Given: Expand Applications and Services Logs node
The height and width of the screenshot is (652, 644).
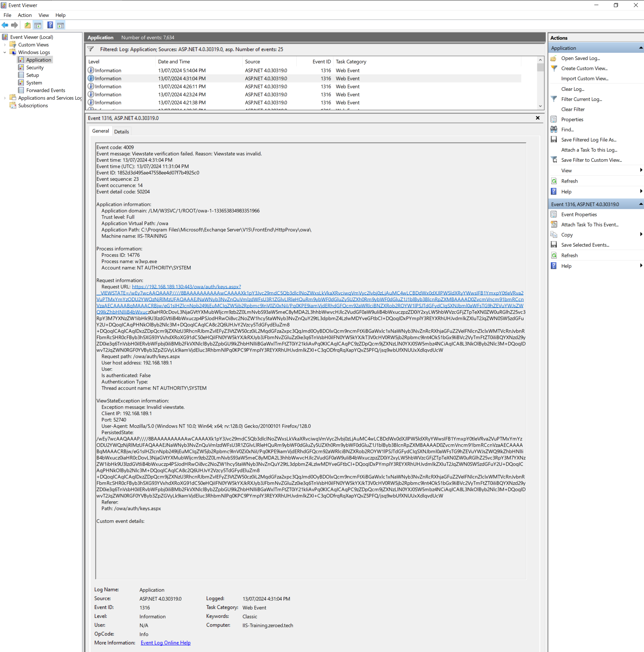Looking at the screenshot, I should 5,98.
